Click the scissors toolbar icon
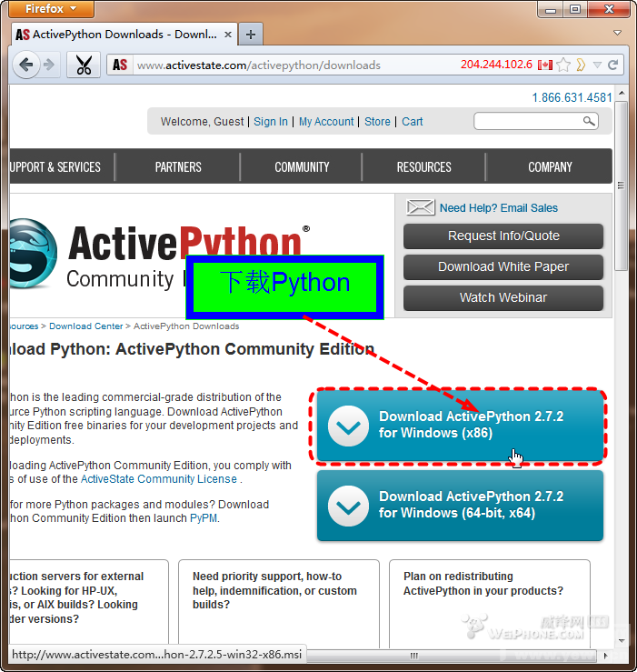The image size is (637, 672). 84,65
